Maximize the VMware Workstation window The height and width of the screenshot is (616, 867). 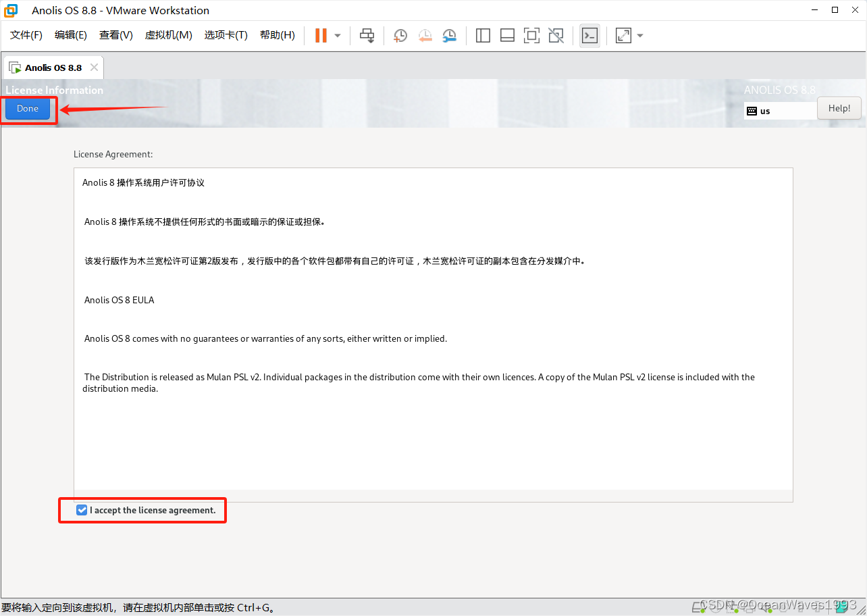click(x=835, y=10)
